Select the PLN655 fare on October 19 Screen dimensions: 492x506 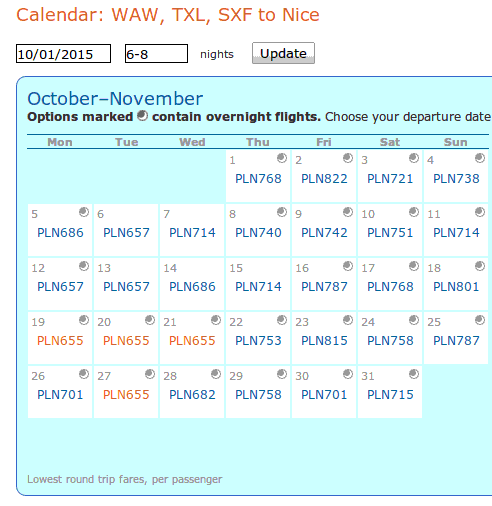coord(60,341)
